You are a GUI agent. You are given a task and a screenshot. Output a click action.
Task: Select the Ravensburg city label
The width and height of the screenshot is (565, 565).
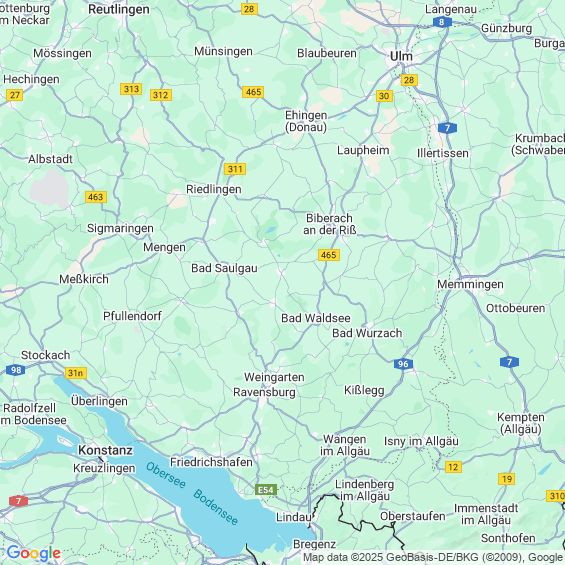pyautogui.click(x=264, y=392)
